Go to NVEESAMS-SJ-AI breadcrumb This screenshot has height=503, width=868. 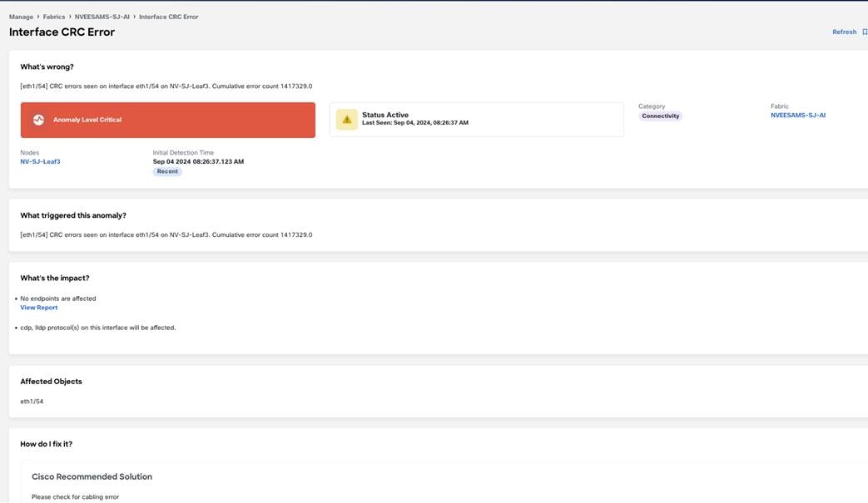pyautogui.click(x=102, y=17)
